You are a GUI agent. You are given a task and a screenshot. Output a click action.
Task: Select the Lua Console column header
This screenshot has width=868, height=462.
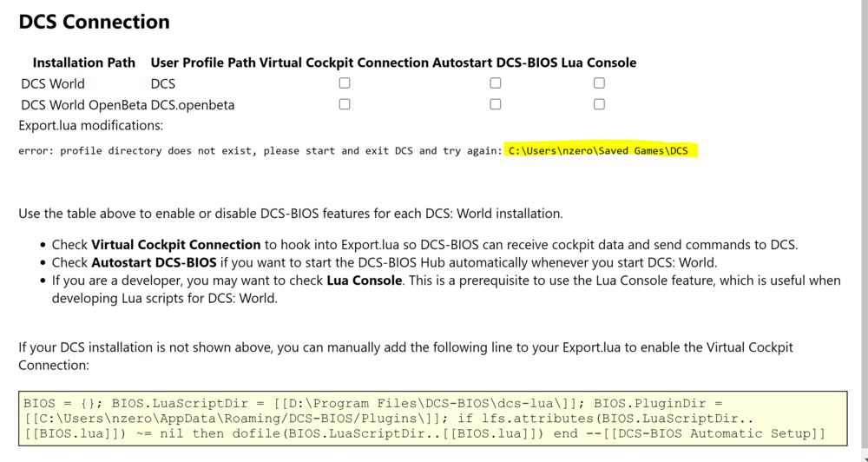pos(599,63)
